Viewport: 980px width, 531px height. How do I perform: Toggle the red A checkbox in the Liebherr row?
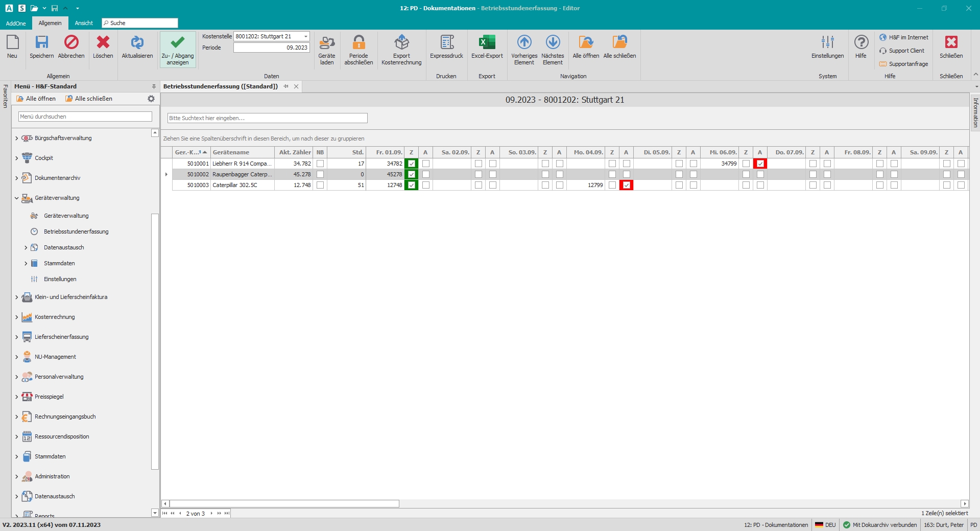(x=760, y=164)
